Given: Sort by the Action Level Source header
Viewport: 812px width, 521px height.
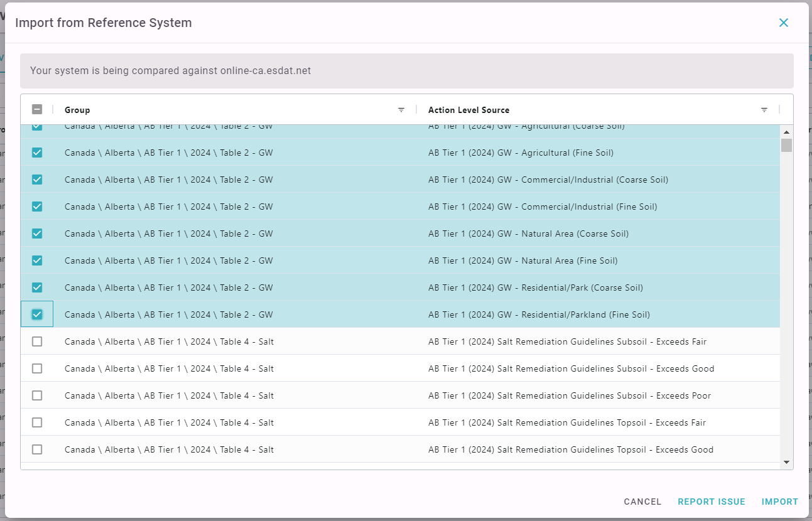Looking at the screenshot, I should 468,110.
